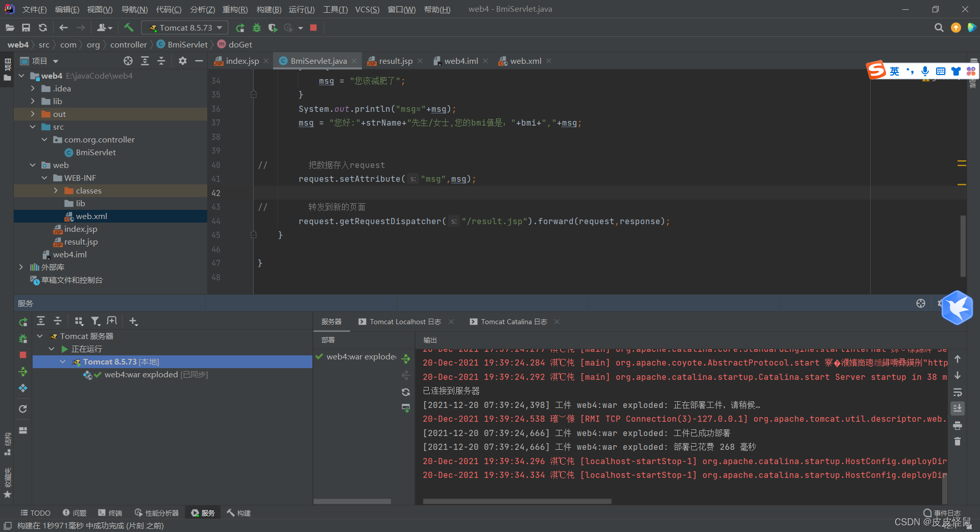
Task: Click the Reload from disk toolbar icon
Action: pyautogui.click(x=43, y=28)
